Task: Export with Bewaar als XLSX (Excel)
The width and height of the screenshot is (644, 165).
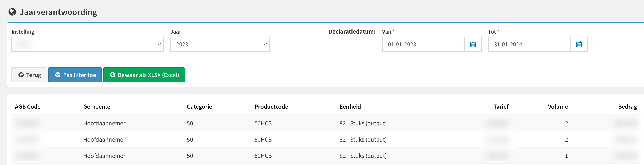Action: coord(144,75)
